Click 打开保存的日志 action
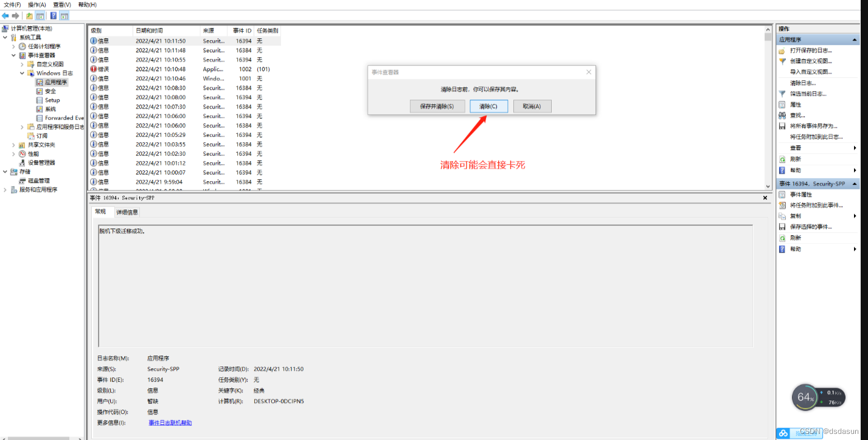868x440 pixels. tap(811, 50)
